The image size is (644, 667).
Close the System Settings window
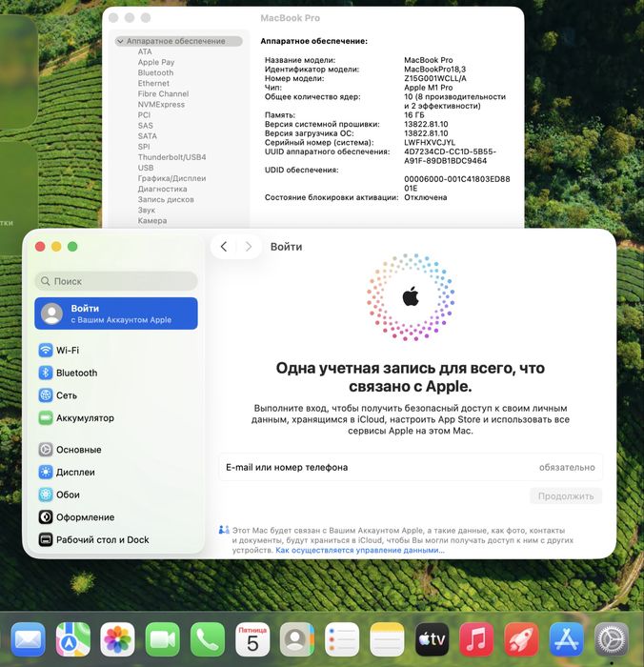tap(40, 246)
